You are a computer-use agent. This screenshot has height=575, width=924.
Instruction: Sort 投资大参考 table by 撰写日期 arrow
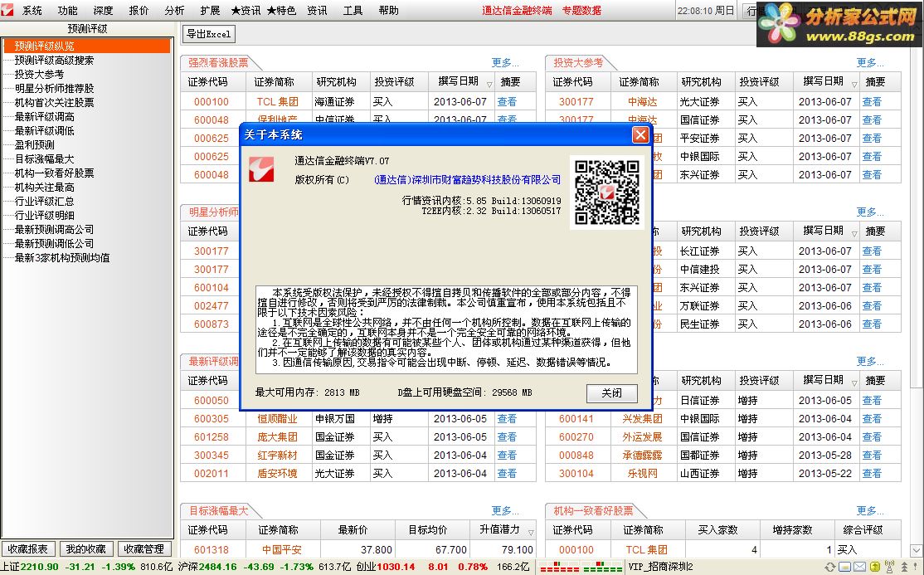tap(853, 85)
